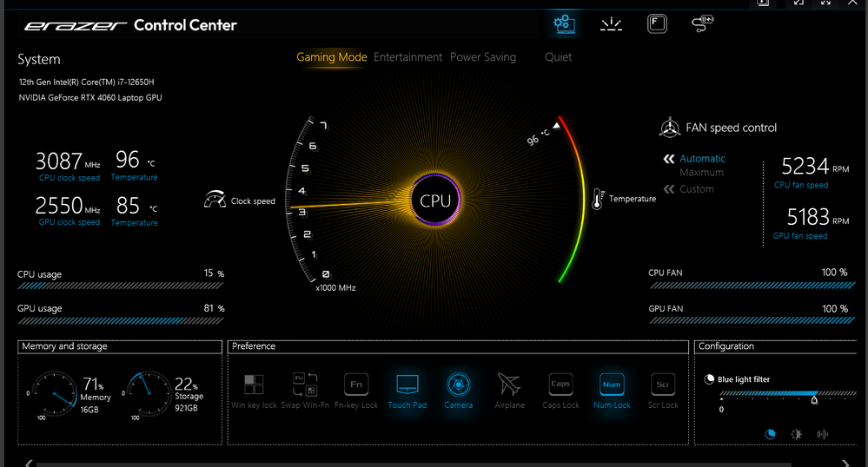Viewport: 868px width, 467px height.
Task: Click the CPU Temperature label under 96 °C
Action: point(134,178)
